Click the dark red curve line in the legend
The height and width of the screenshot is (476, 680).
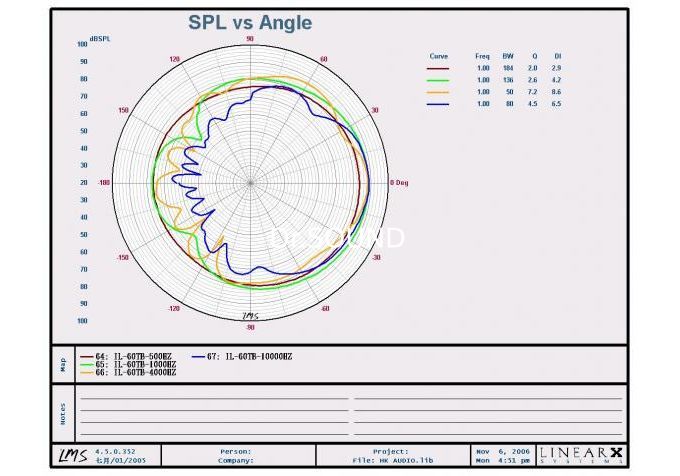coord(438,68)
